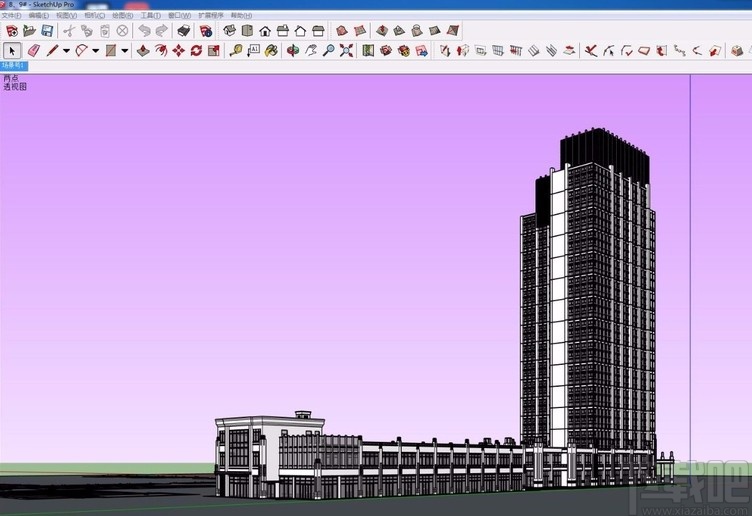Image resolution: width=752 pixels, height=516 pixels.
Task: Select the Sandbox Flip Edge tool
Action: tap(452, 31)
